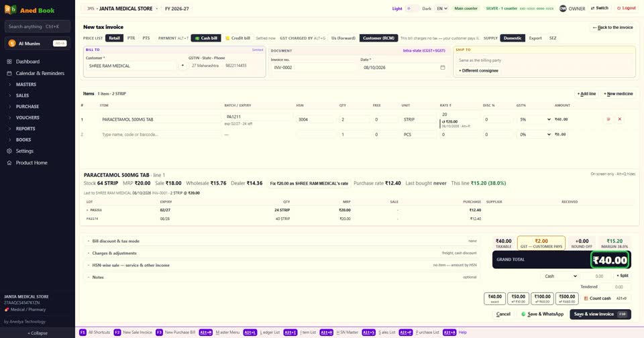Expand Bill discount & tax mode section

tap(282, 241)
